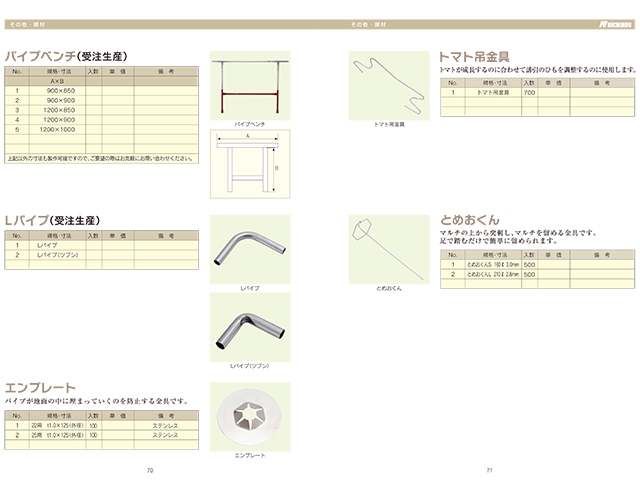Click 単価 header in トマト吊金具 table
Image resolution: width=640 pixels, height=480 pixels.
coord(553,83)
